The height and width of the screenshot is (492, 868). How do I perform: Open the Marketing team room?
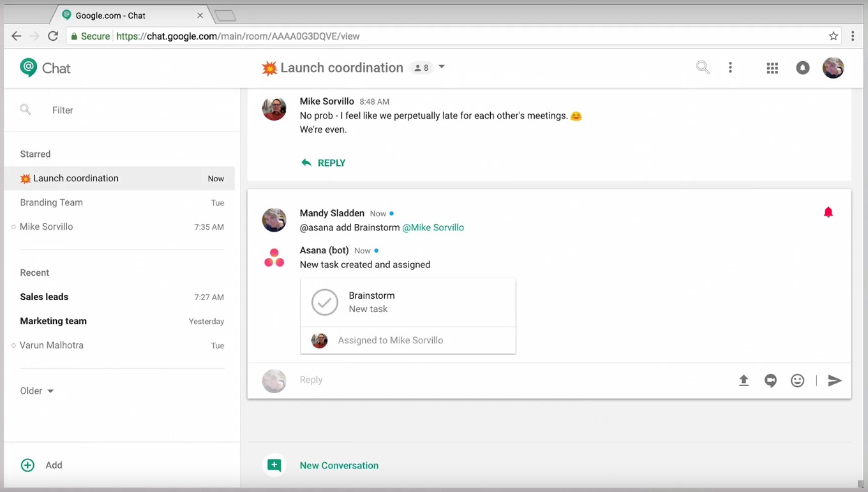[119, 321]
